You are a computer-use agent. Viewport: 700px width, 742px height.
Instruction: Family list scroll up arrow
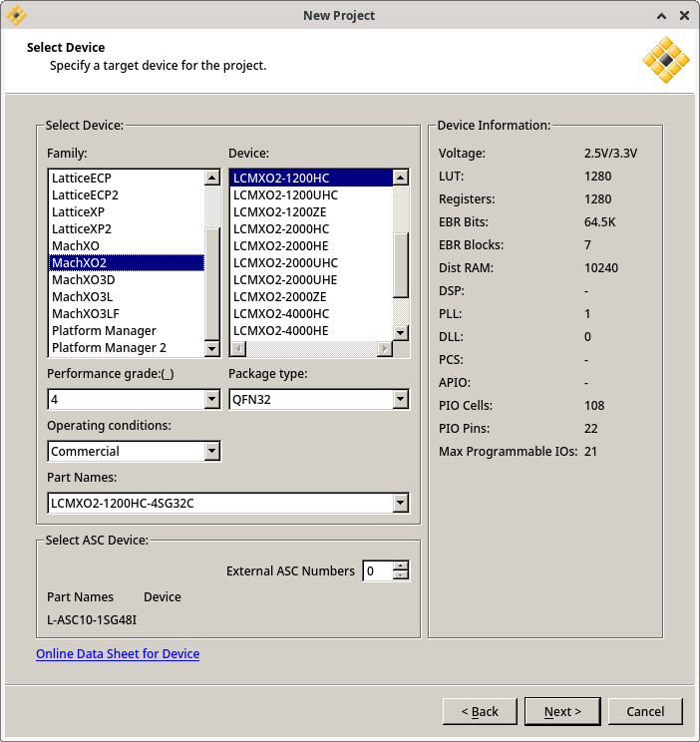click(212, 178)
